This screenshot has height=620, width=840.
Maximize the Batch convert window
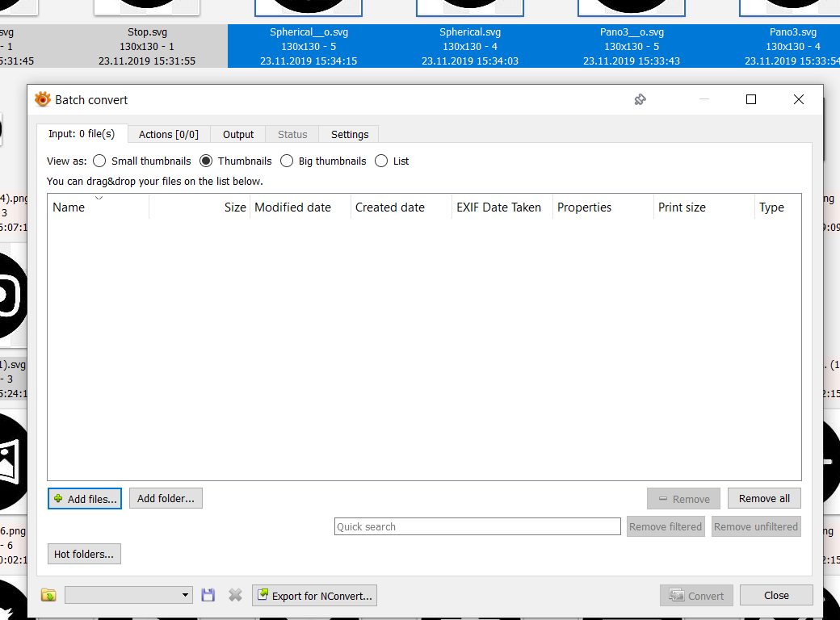[751, 99]
